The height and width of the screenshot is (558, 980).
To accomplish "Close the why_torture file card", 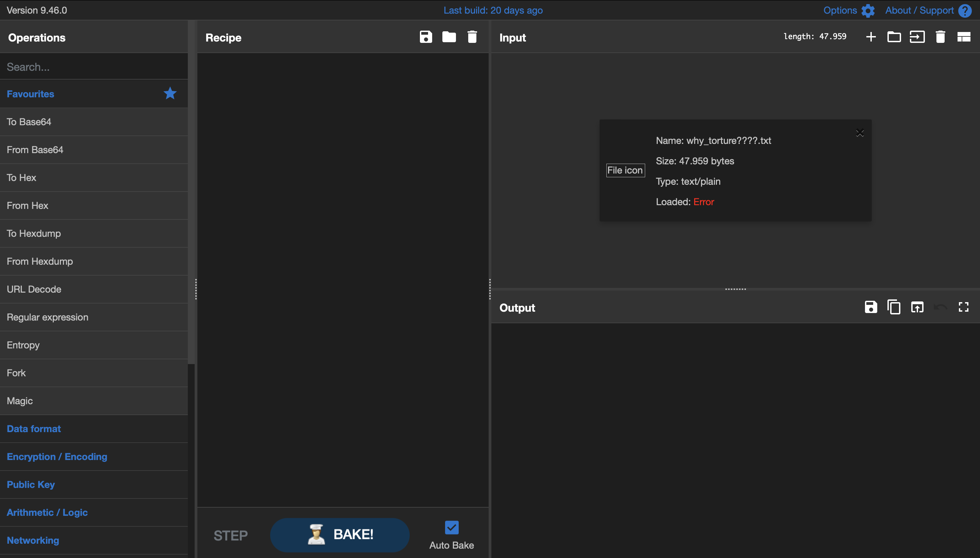I will click(860, 133).
